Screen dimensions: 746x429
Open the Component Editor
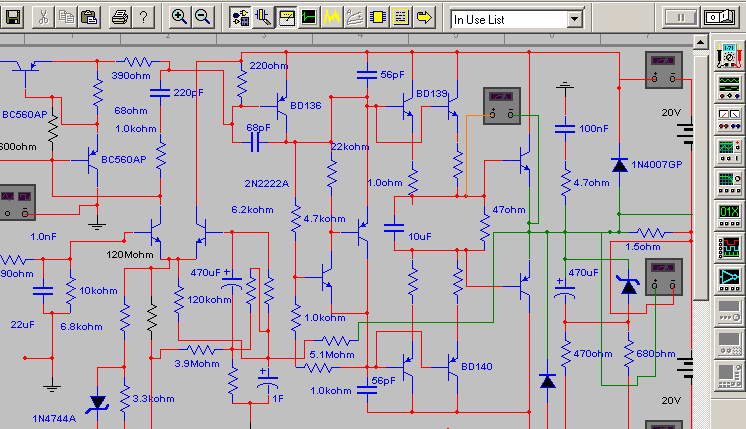(x=263, y=18)
